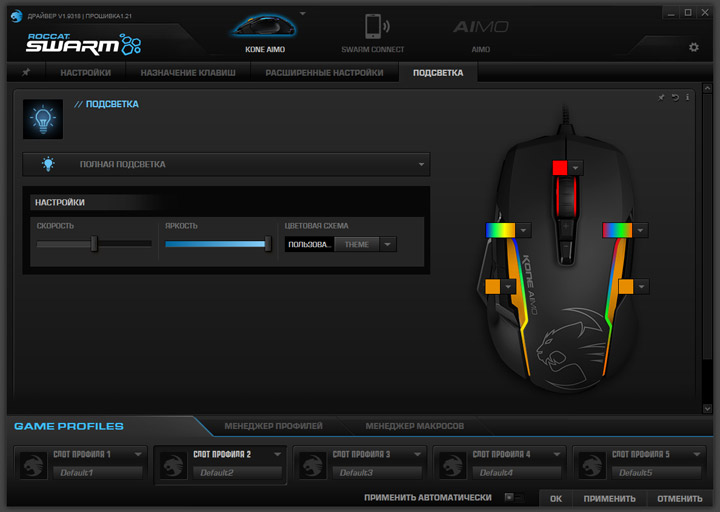This screenshot has width=720, height=512.
Task: Click scrollbar up arrow in lighting panel
Action: pyautogui.click(x=707, y=88)
